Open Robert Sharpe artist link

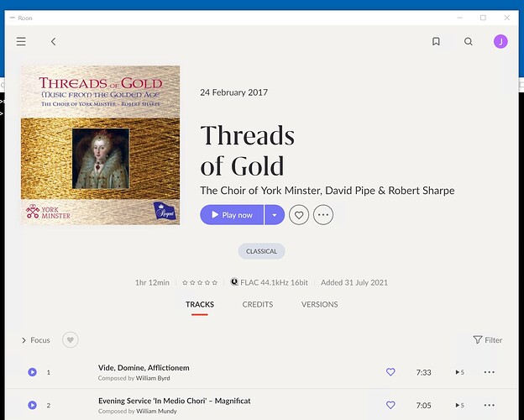(422, 191)
